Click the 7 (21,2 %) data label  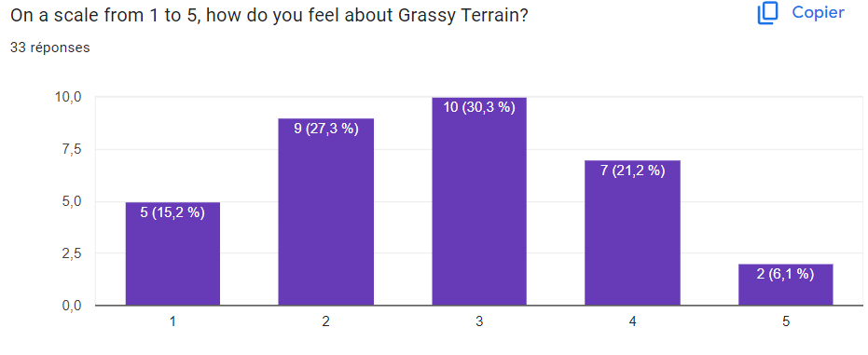(632, 171)
